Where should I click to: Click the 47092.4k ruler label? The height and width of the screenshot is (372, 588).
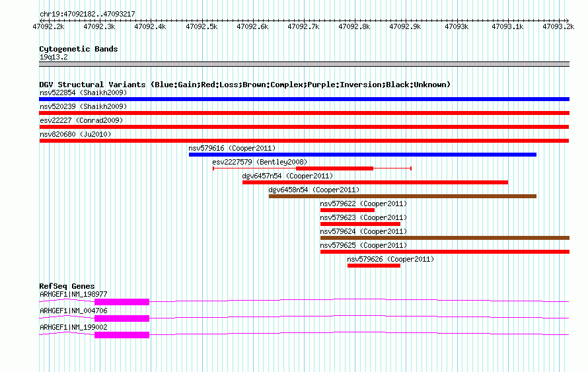tap(150, 26)
